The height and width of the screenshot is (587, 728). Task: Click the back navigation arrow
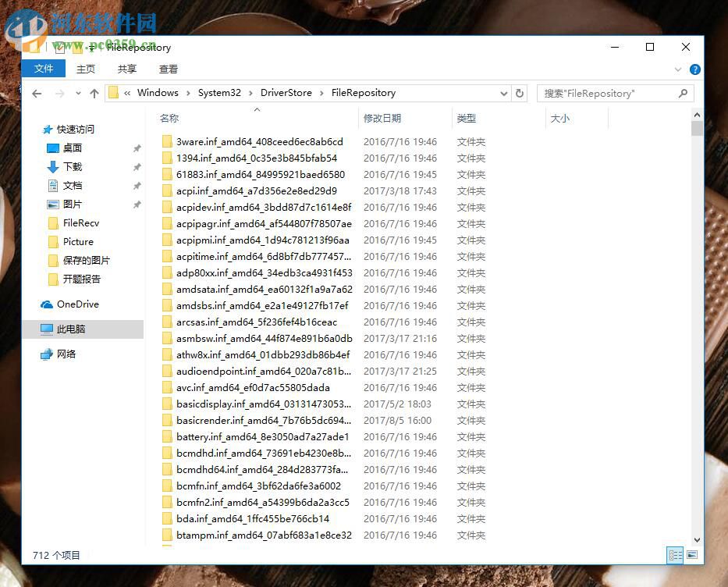36,93
